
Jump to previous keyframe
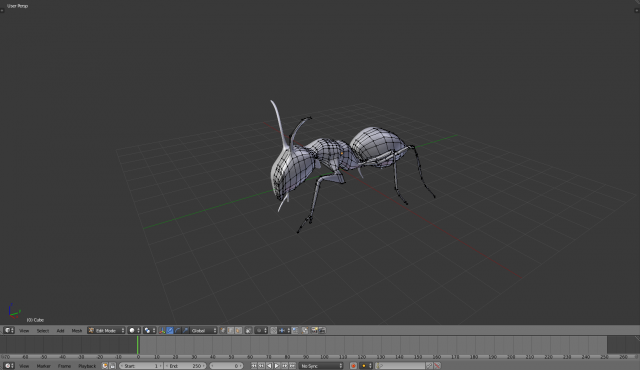tap(261, 366)
